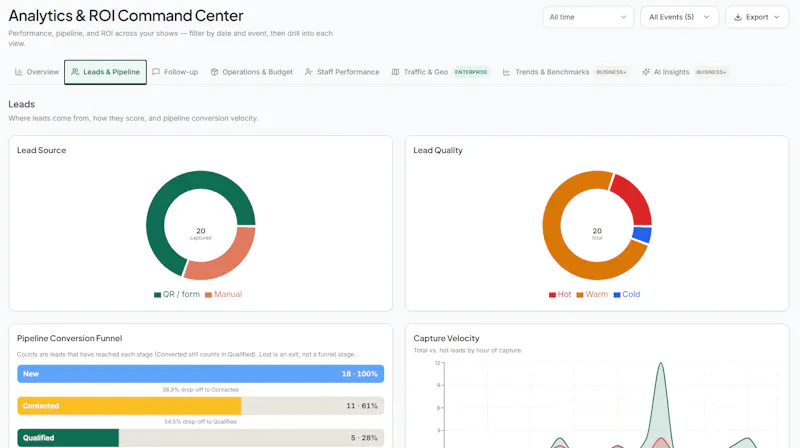Click the "11 · 61%" value
This screenshot has height=448, width=800.
click(362, 406)
